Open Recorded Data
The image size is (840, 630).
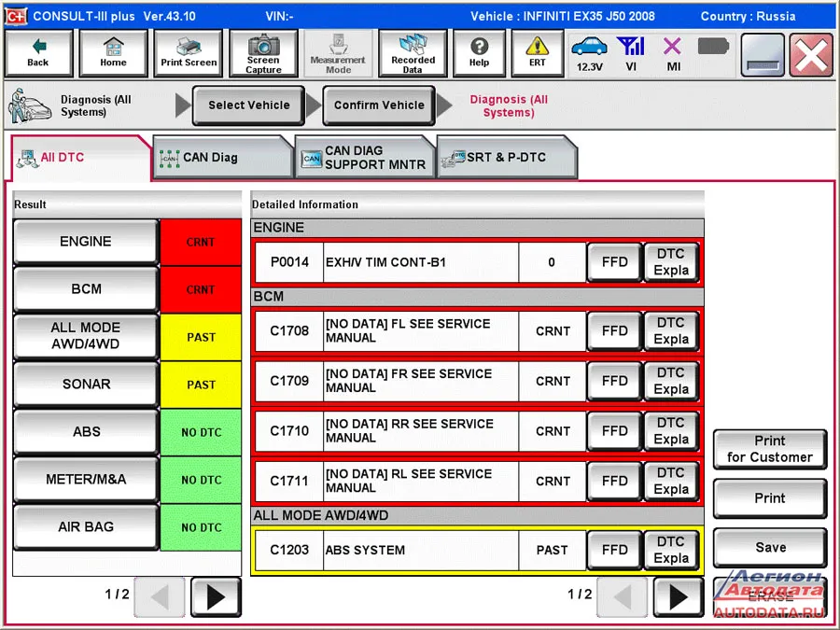(x=413, y=53)
